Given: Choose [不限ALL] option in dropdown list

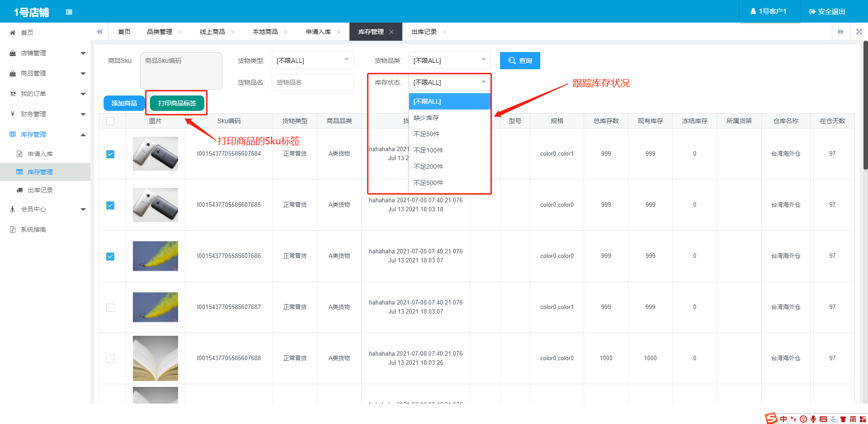Looking at the screenshot, I should point(450,101).
